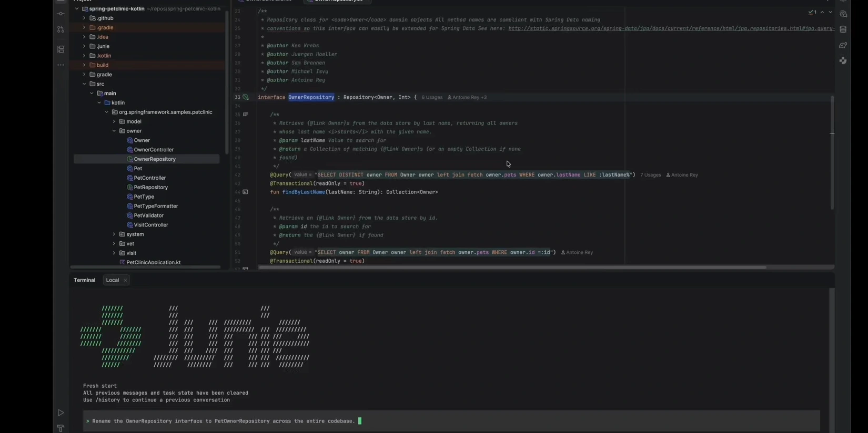
Task: Open the static.springsource.org documentation link
Action: click(671, 28)
